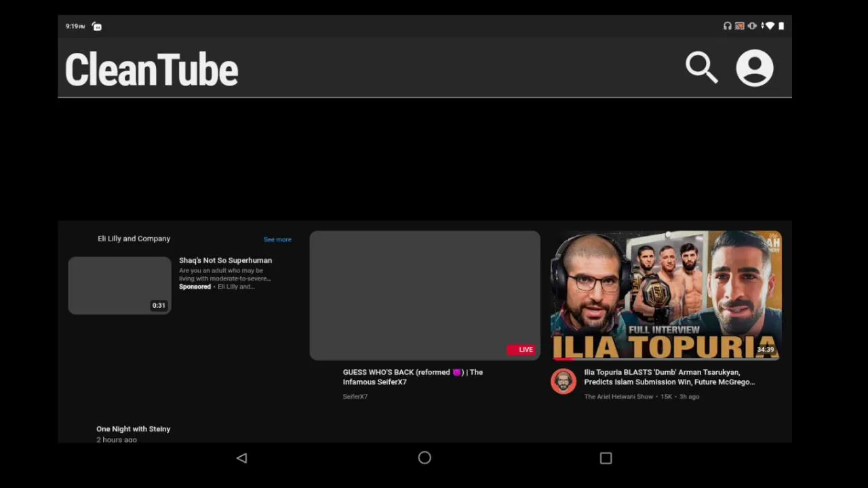Viewport: 868px width, 488px height.
Task: Click the SeiferX7 channel name
Action: 355,396
